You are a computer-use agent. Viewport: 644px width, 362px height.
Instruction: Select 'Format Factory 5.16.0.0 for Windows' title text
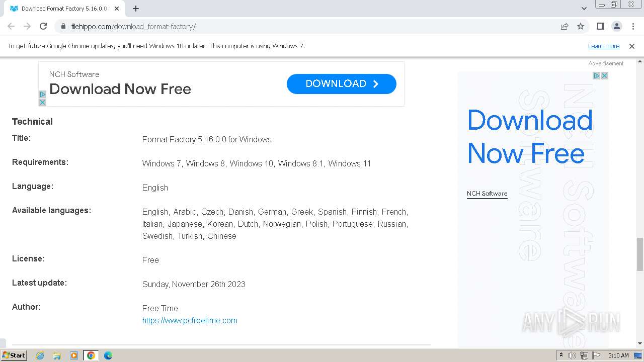pyautogui.click(x=207, y=139)
